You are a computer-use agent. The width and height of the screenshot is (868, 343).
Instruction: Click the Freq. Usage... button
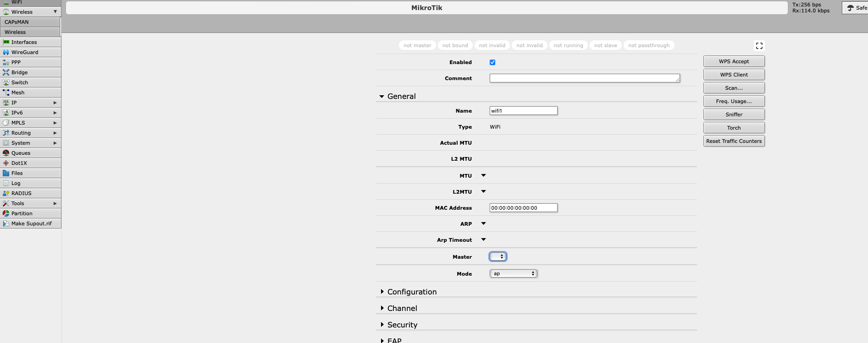pyautogui.click(x=734, y=101)
